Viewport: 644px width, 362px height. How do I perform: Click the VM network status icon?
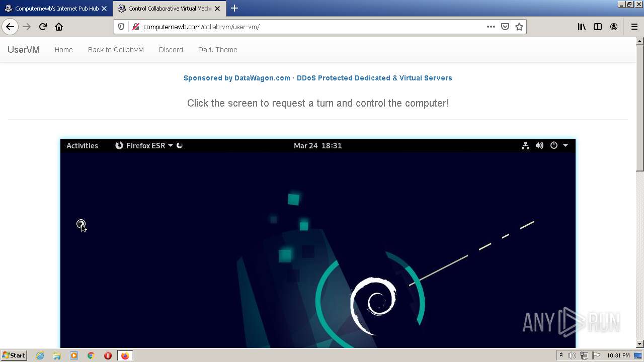[x=525, y=145]
